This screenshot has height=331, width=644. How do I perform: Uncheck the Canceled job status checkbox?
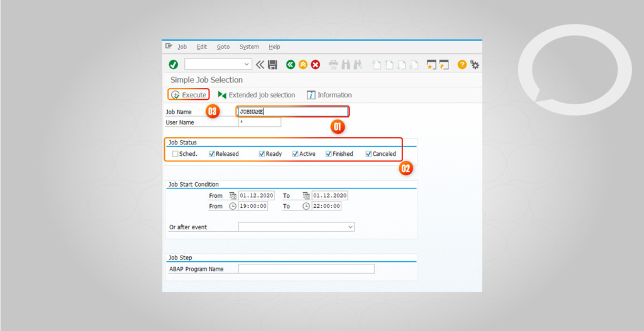click(369, 154)
